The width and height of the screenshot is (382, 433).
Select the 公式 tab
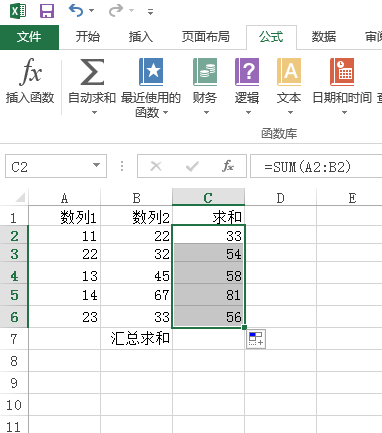coord(271,37)
